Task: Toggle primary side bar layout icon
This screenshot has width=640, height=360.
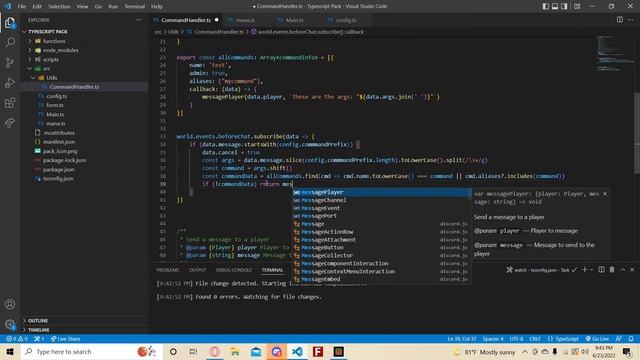Action: coord(546,6)
